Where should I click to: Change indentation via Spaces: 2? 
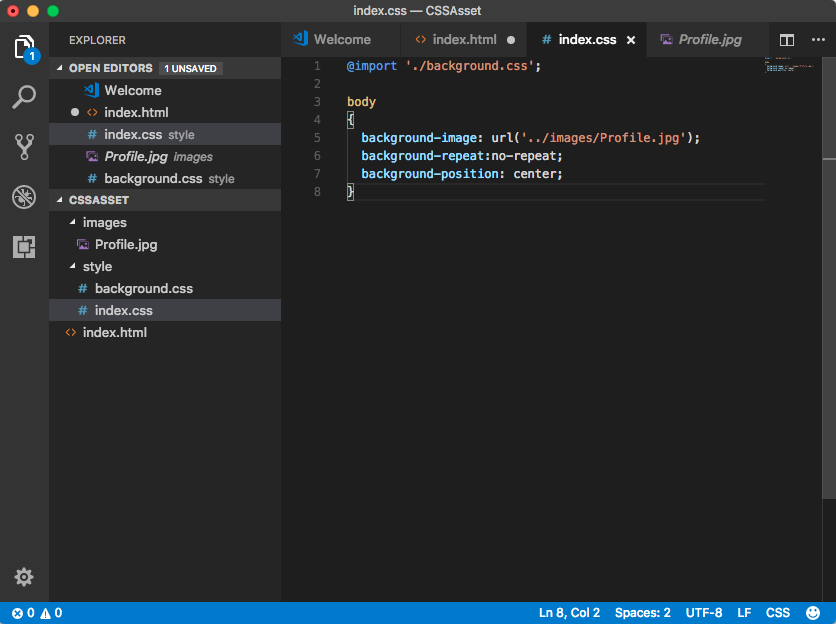642,613
